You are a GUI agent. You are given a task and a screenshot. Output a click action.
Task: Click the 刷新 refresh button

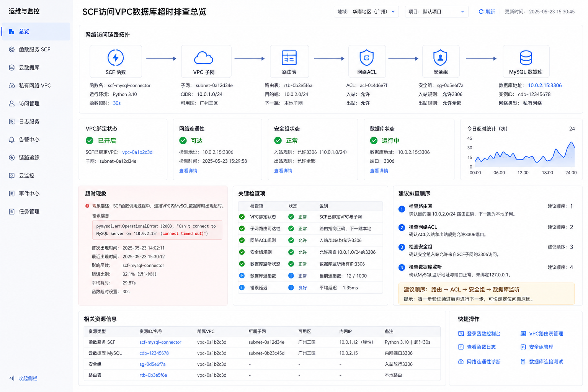(x=487, y=11)
